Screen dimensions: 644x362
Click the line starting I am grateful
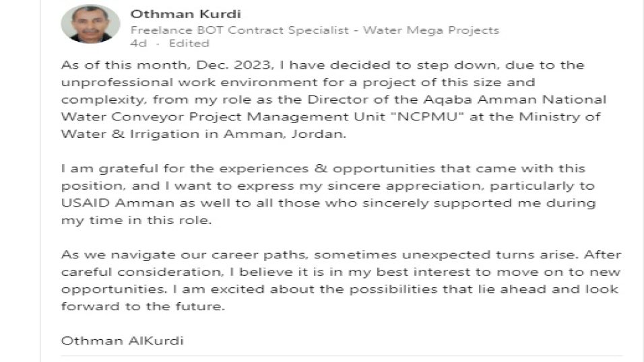tap(323, 169)
